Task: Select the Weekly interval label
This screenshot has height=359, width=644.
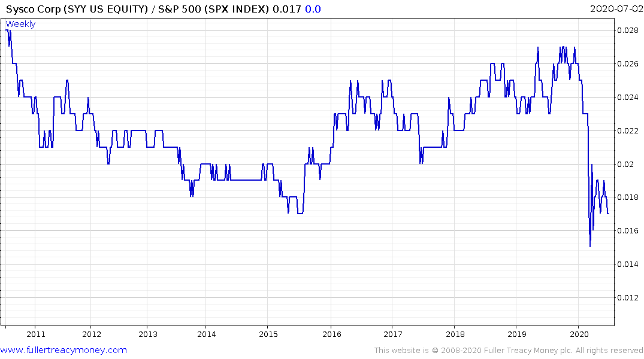Action: click(20, 24)
